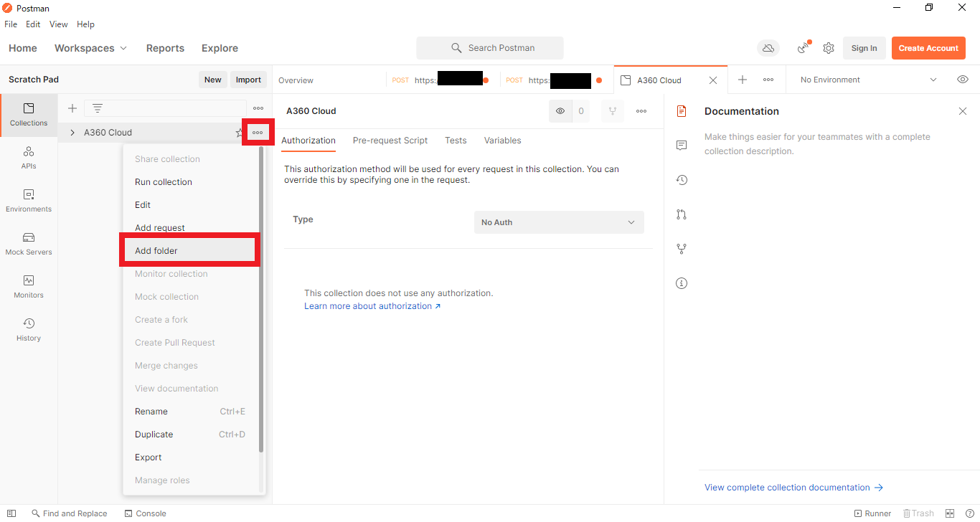The image size is (980, 522).
Task: Open the two-pane layout icon in status bar
Action: point(950,513)
